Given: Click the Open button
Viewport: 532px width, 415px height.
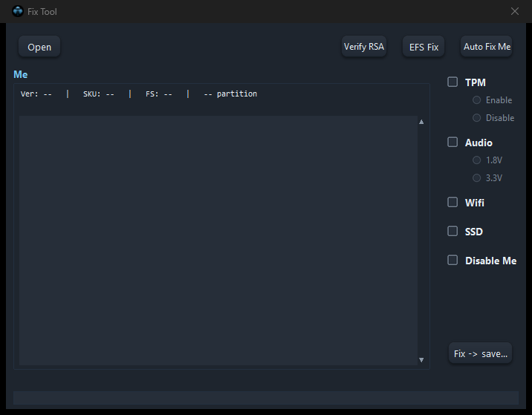Looking at the screenshot, I should point(39,47).
